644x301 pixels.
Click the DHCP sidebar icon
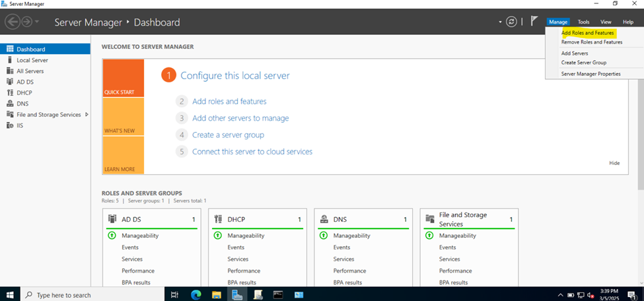pyautogui.click(x=10, y=93)
